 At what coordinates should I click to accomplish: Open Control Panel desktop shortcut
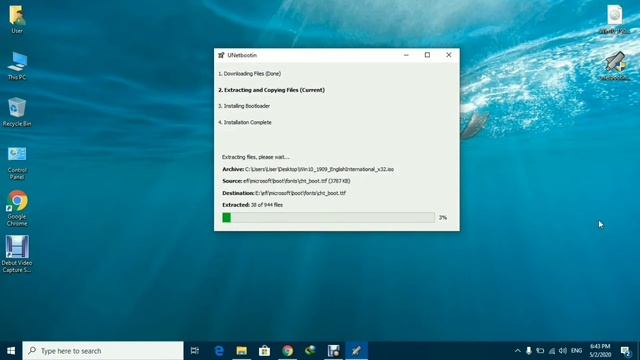(17, 163)
